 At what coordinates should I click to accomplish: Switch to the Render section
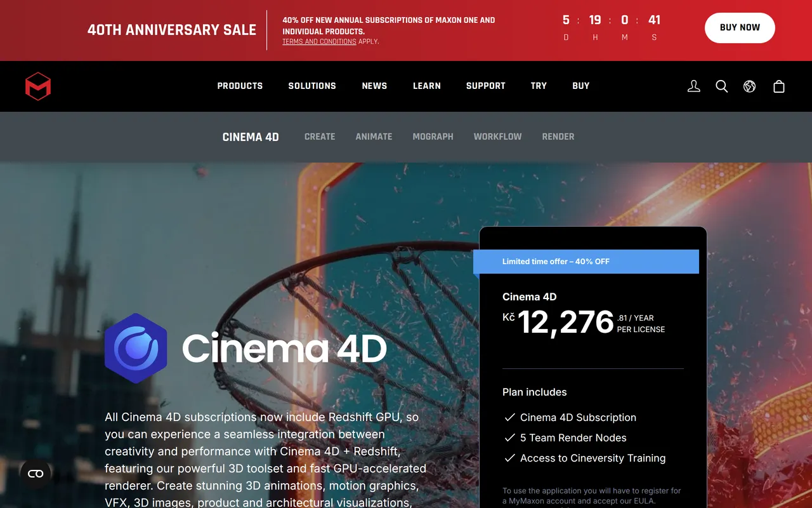tap(558, 137)
